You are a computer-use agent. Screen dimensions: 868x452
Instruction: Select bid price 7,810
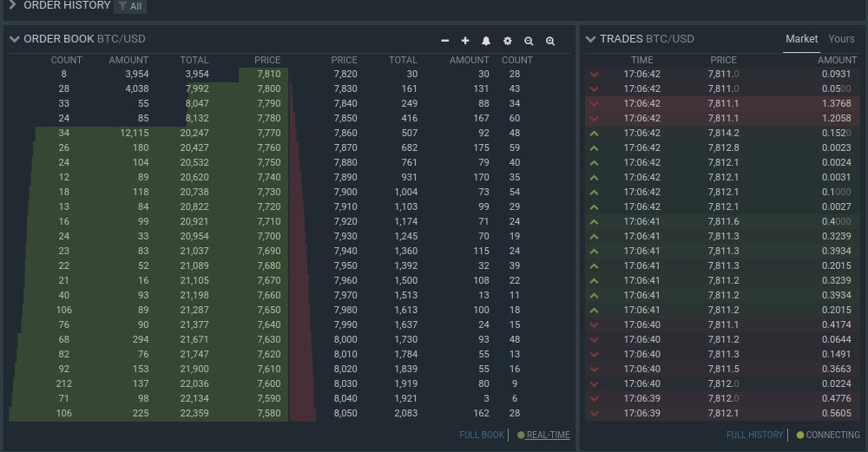(268, 74)
